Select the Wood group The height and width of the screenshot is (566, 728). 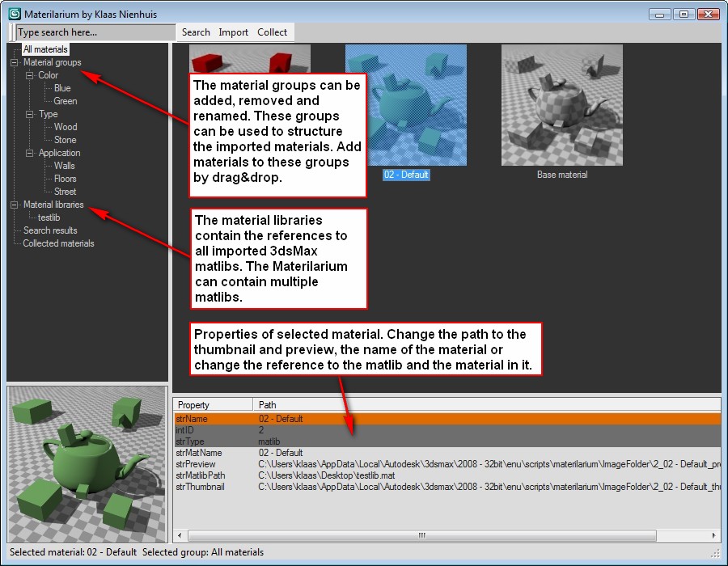point(66,127)
